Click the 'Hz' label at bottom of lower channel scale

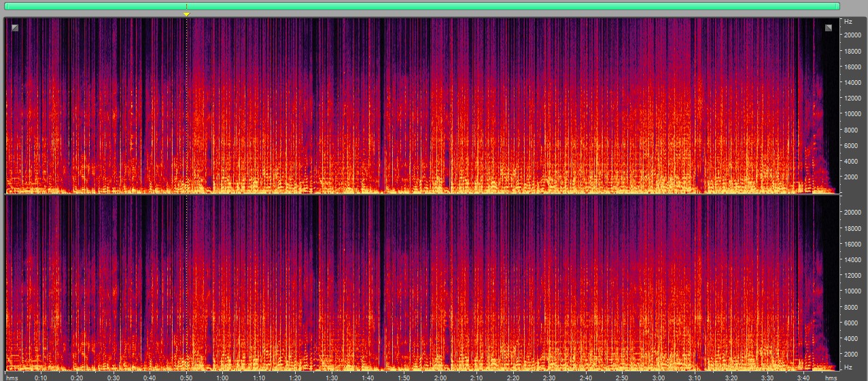pyautogui.click(x=848, y=367)
